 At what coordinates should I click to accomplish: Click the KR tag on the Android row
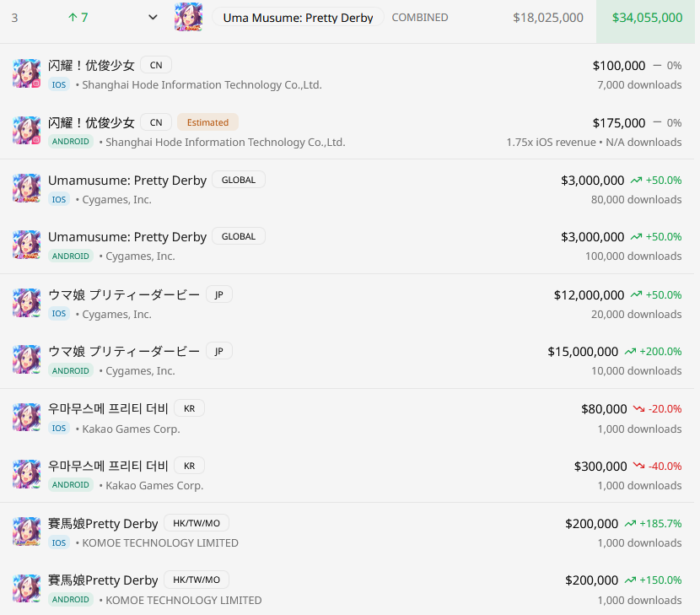[189, 466]
